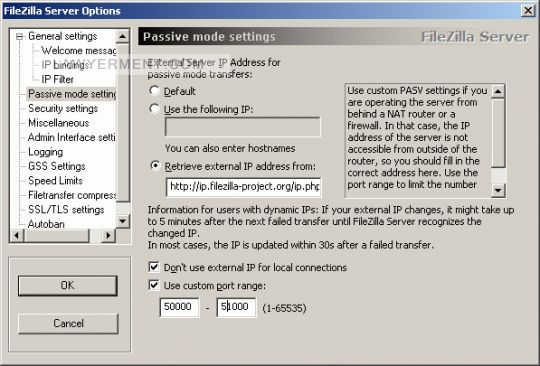
Task: Close the FileZilla Server Options dialog
Action: 528,11
